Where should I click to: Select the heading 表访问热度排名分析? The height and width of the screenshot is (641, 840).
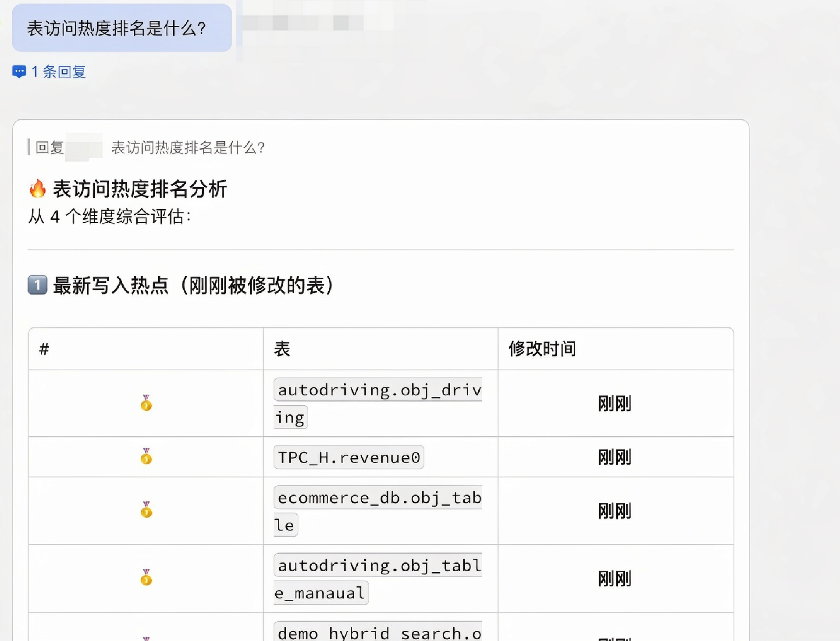click(x=140, y=189)
